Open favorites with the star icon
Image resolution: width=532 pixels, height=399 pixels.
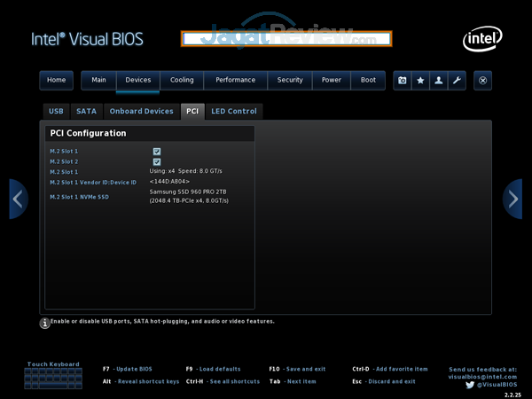(420, 80)
